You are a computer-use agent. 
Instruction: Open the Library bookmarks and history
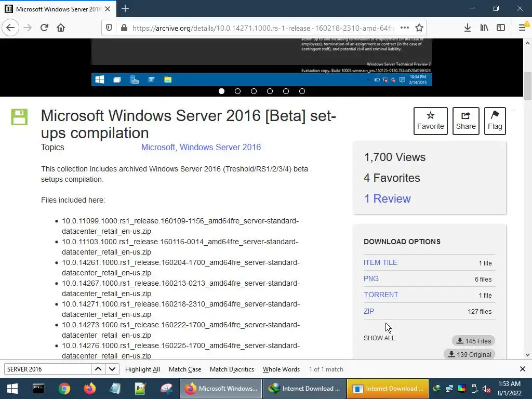[x=484, y=28]
